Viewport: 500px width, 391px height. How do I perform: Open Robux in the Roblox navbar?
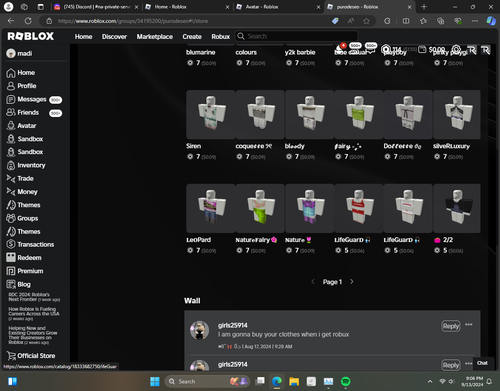point(221,37)
